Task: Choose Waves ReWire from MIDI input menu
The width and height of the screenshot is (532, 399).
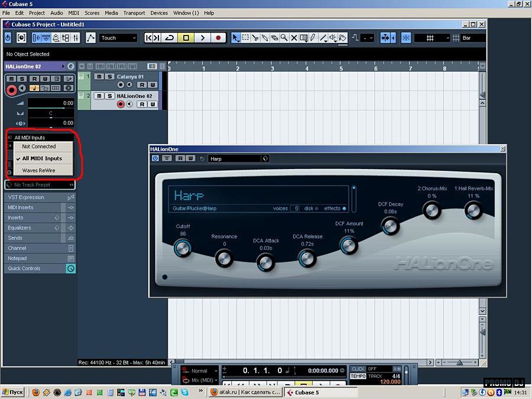Action: click(43, 170)
